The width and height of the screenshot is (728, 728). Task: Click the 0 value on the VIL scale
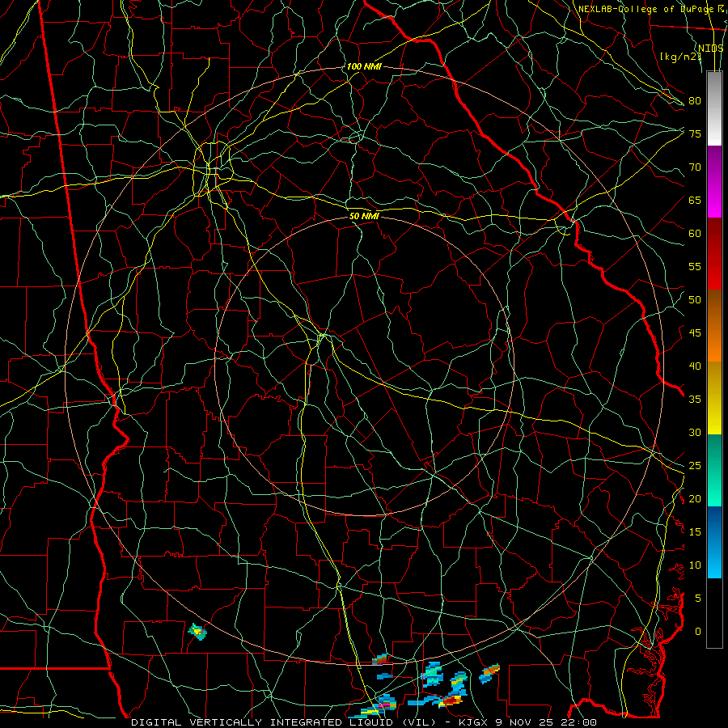[x=698, y=632]
